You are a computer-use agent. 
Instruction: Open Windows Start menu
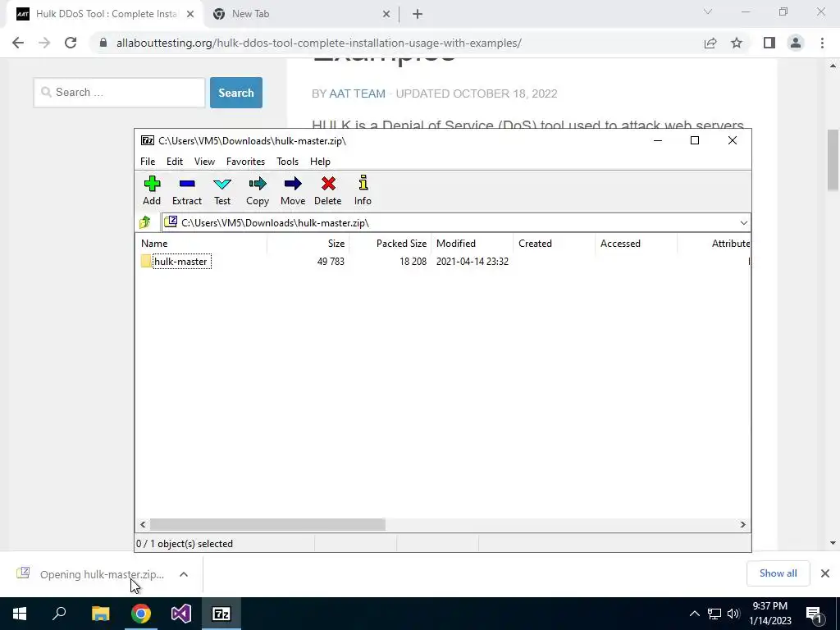[20, 614]
